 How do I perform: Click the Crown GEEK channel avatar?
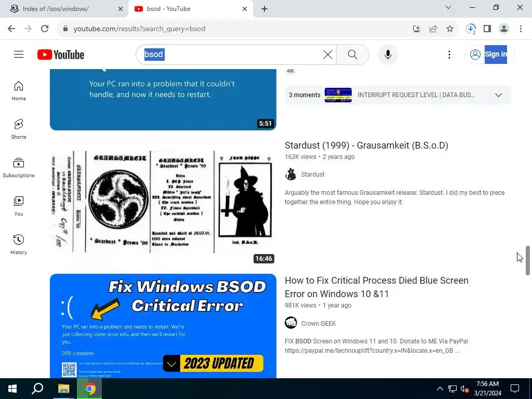pos(291,323)
